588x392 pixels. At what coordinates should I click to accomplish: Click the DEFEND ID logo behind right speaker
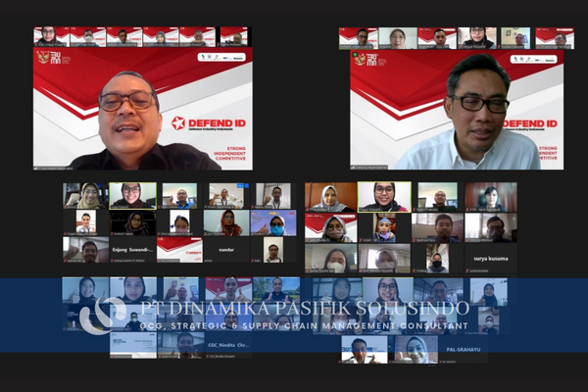529,124
